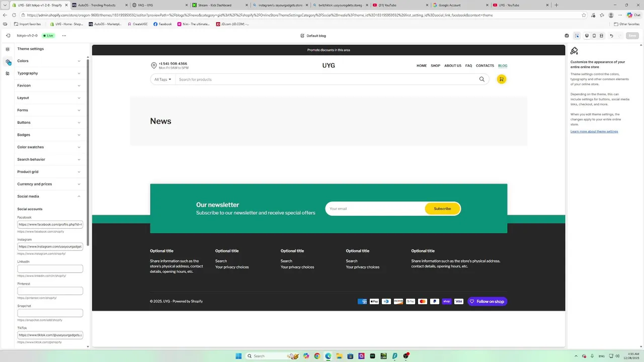Click the store cart icon in preview
Image resolution: width=644 pixels, height=362 pixels.
pyautogui.click(x=501, y=79)
